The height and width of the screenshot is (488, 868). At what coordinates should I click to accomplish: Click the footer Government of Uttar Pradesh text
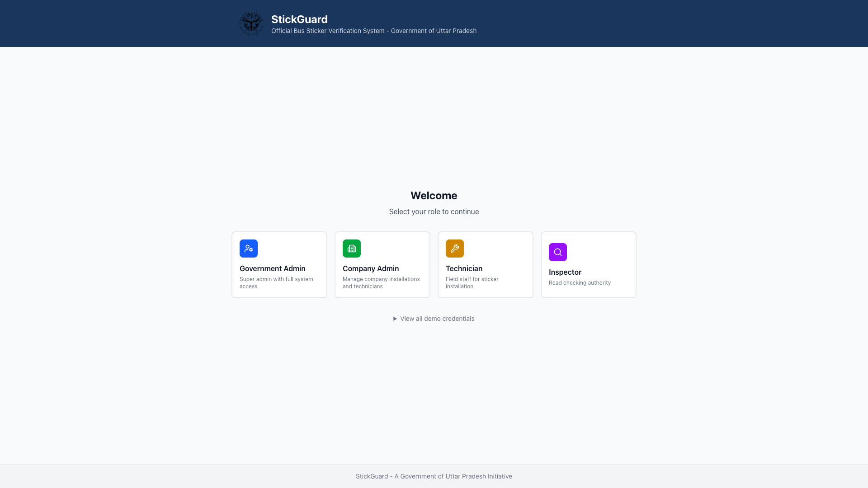point(434,476)
